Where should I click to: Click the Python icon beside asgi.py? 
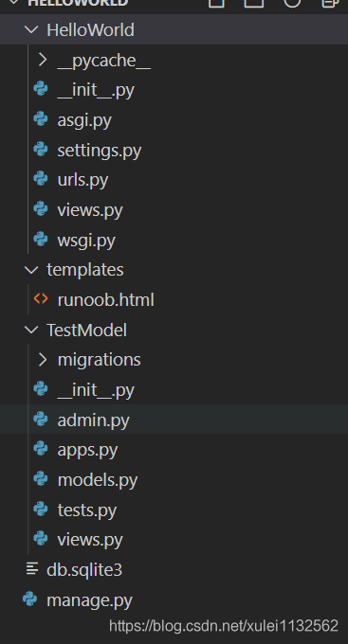(x=41, y=119)
